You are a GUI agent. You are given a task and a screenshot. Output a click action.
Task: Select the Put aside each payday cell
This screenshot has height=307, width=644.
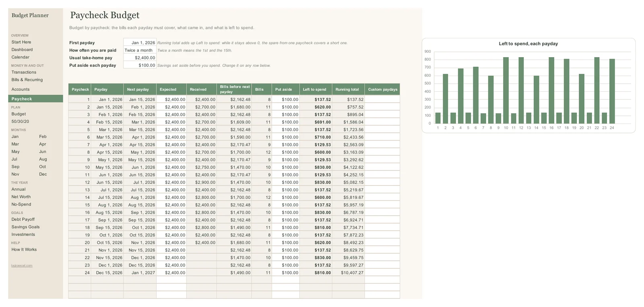point(140,65)
